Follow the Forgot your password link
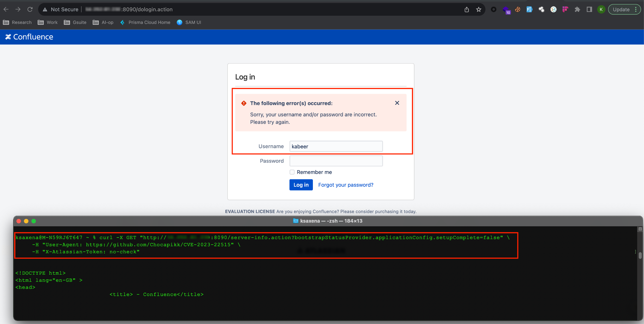Viewport: 644px width, 324px height. point(346,185)
